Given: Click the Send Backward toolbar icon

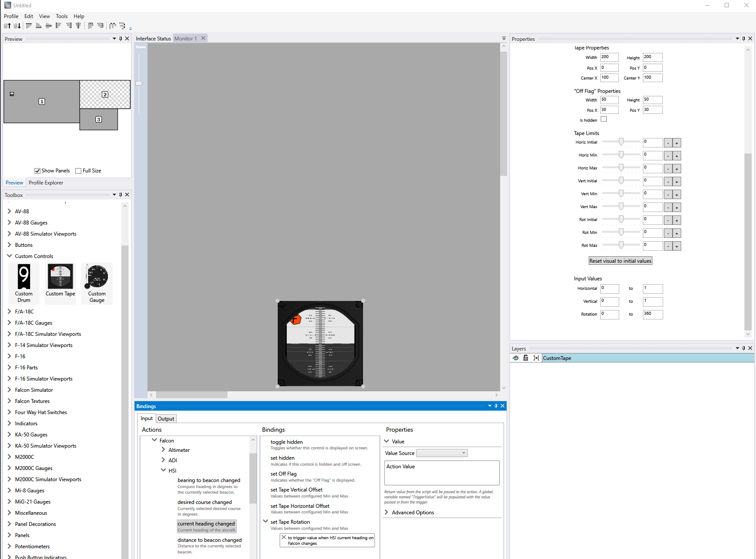Looking at the screenshot, I should pyautogui.click(x=17, y=26).
